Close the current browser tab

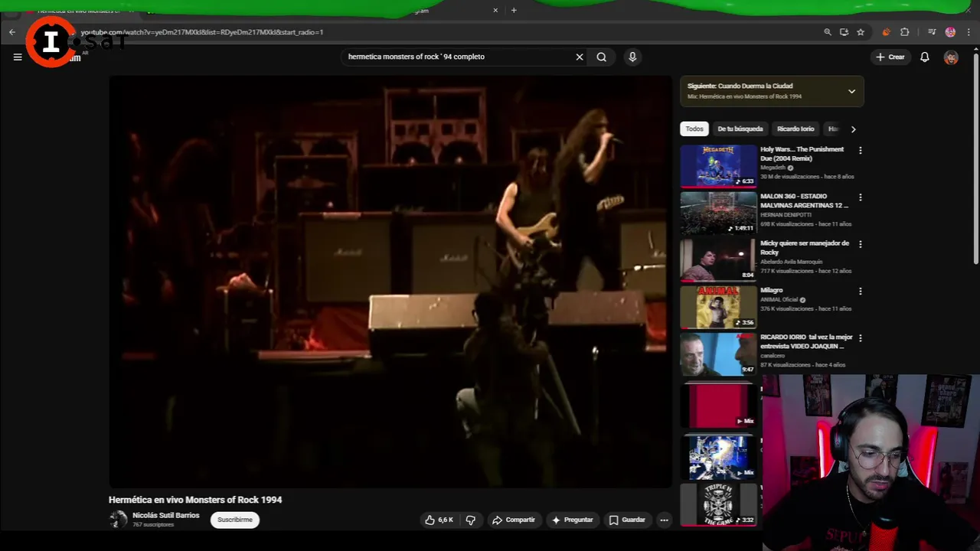[x=495, y=11]
